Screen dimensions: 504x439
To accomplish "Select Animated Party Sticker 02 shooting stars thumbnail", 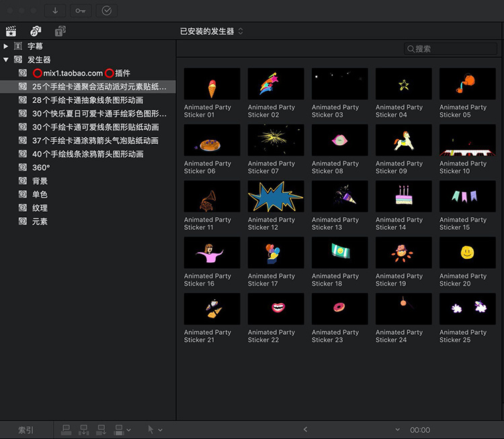I will coord(276,83).
